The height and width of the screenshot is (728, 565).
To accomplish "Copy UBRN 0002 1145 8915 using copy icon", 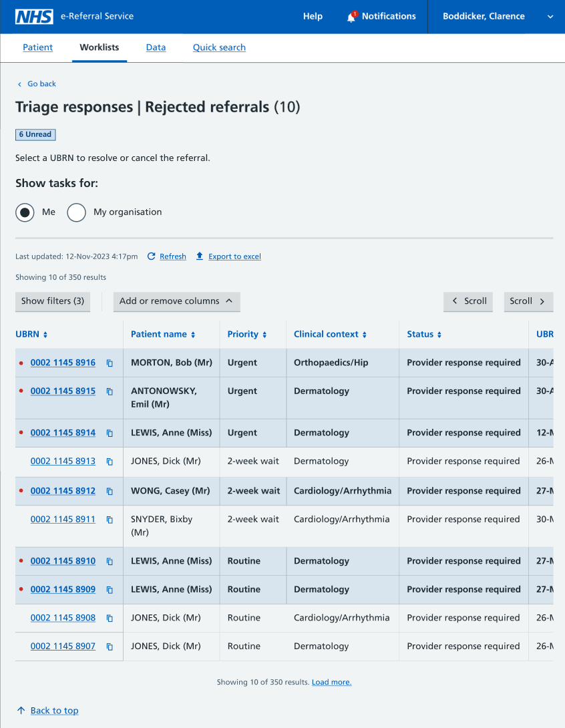I will click(110, 391).
